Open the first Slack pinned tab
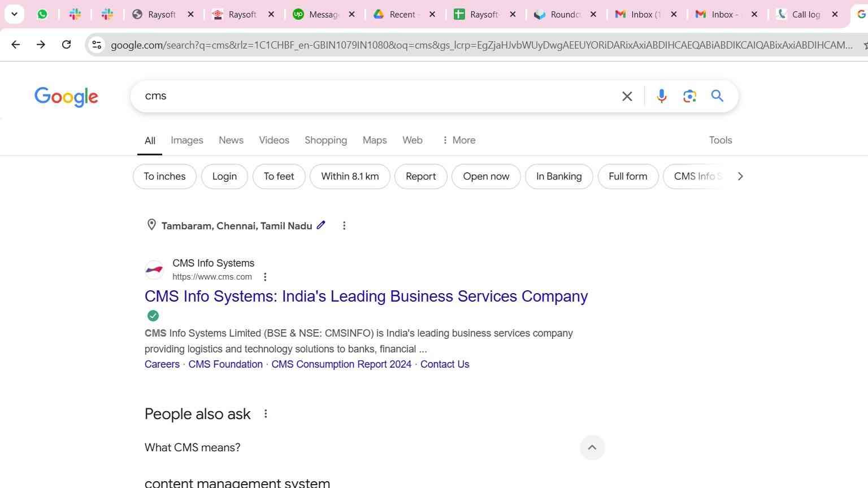Screen dimensions: 868x488 coord(75,14)
